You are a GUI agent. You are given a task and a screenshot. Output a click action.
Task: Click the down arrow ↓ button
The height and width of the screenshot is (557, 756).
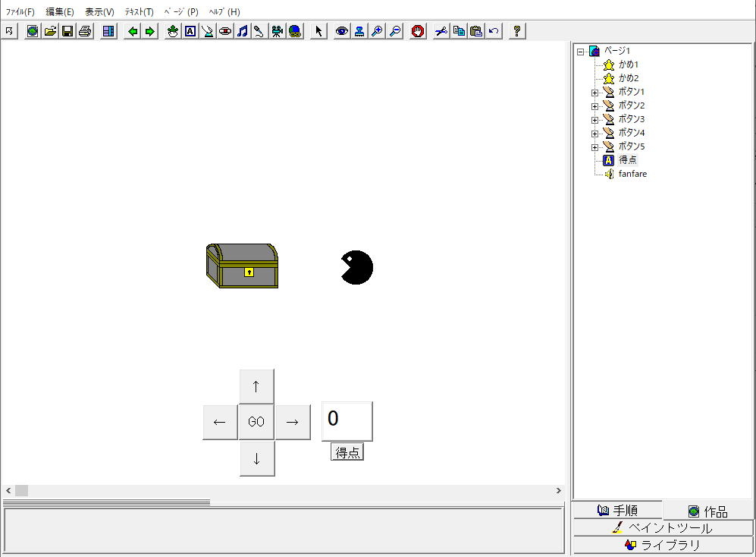257,458
